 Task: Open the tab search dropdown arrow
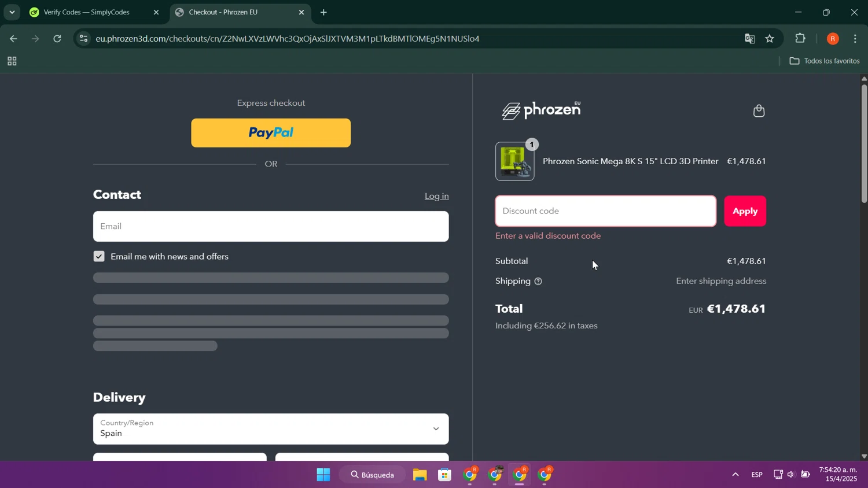(12, 12)
